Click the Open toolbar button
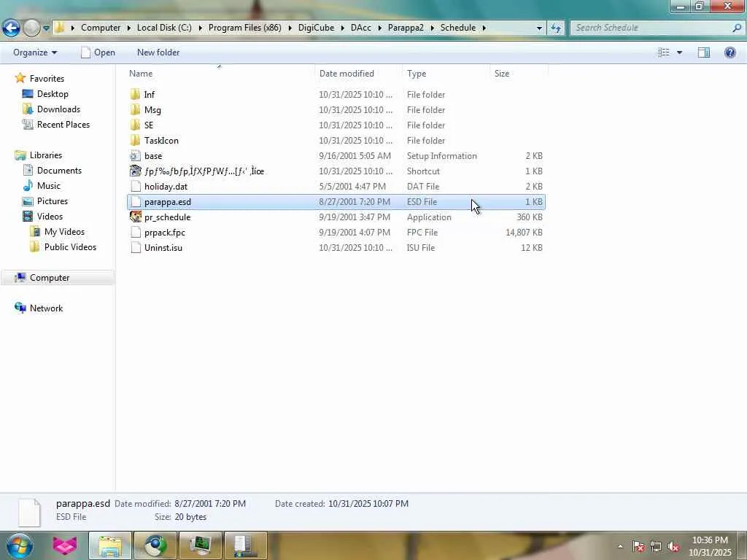 [98, 52]
